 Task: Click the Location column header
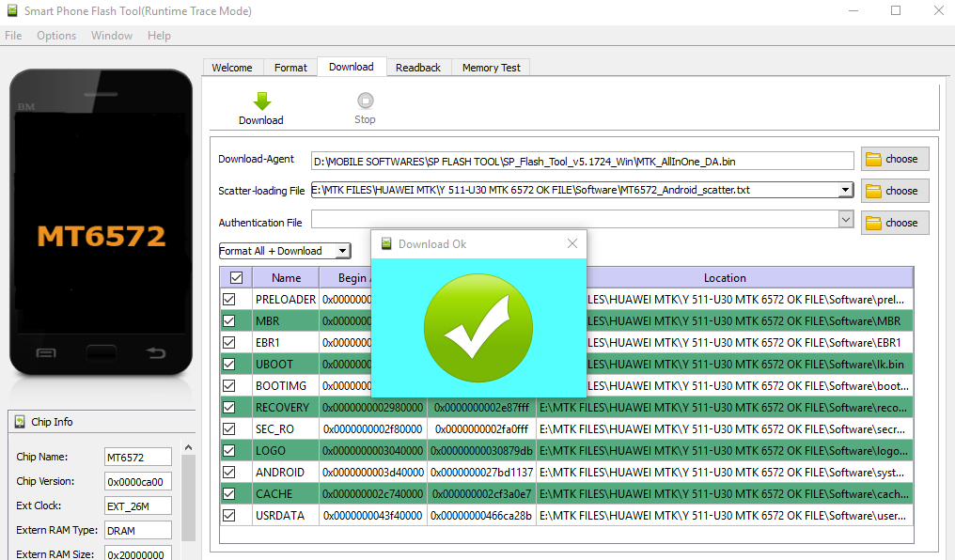pyautogui.click(x=725, y=277)
